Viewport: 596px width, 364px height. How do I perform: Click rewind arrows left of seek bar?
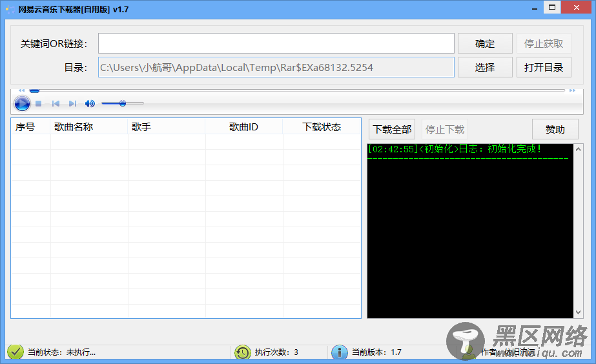click(x=22, y=90)
